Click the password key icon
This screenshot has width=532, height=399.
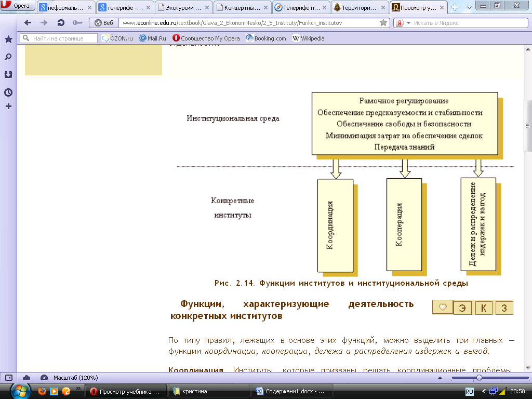77,23
